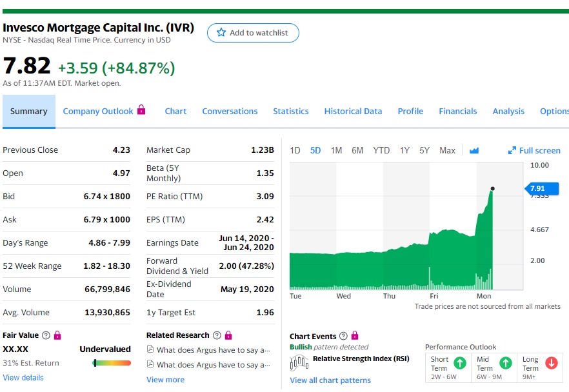Go to the Conversations tab
Image resolution: width=569 pixels, height=392 pixels.
point(230,112)
